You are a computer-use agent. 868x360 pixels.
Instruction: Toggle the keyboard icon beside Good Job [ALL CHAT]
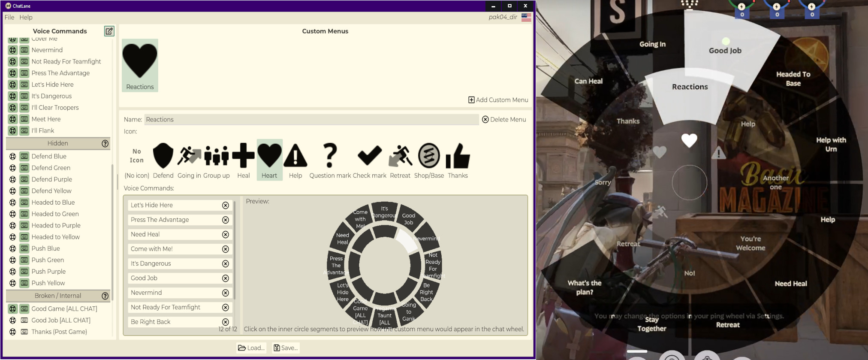24,321
